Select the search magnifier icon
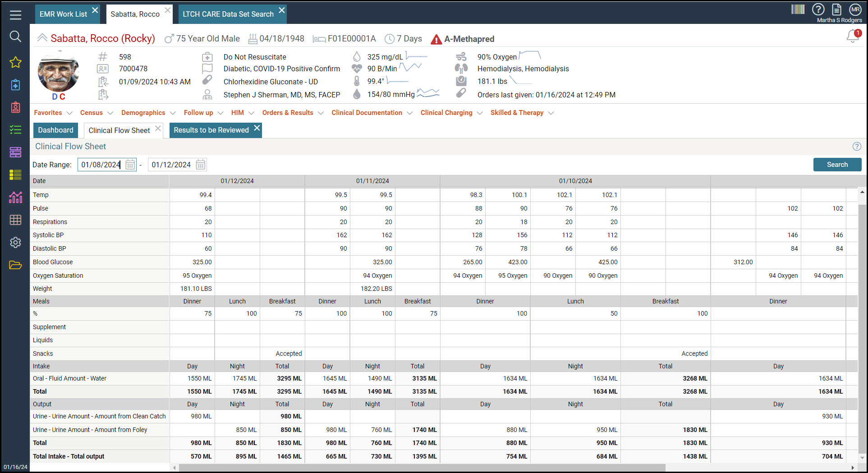Viewport: 868px width, 473px height. [x=15, y=37]
